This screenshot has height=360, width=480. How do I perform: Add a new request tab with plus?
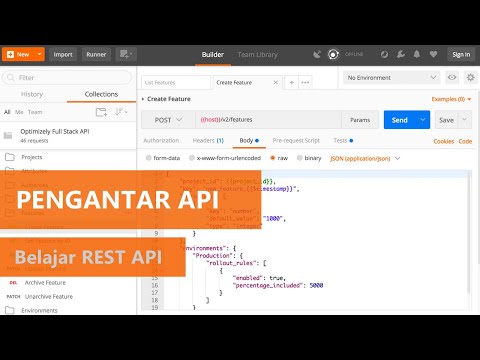coord(292,82)
